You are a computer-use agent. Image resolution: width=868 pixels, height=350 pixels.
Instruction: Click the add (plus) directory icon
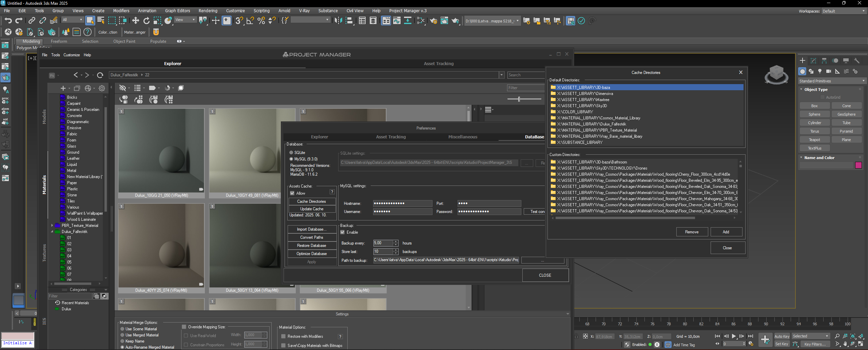(x=63, y=88)
